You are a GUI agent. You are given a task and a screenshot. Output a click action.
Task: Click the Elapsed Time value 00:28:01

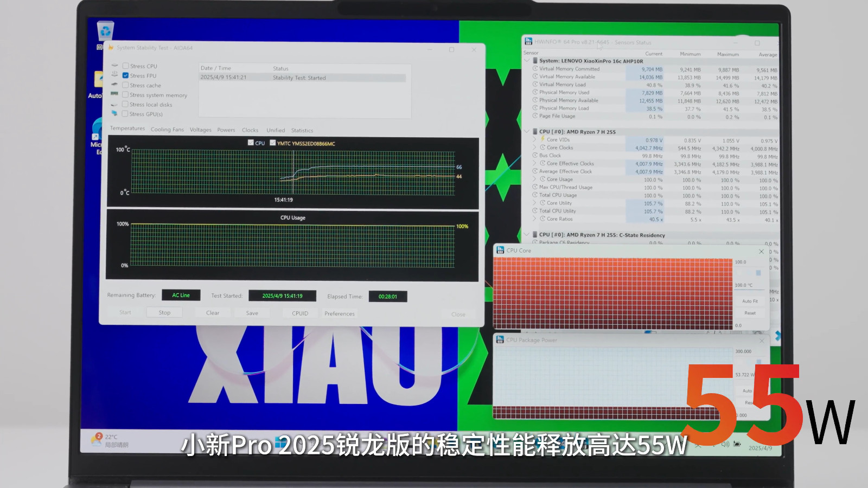point(388,297)
